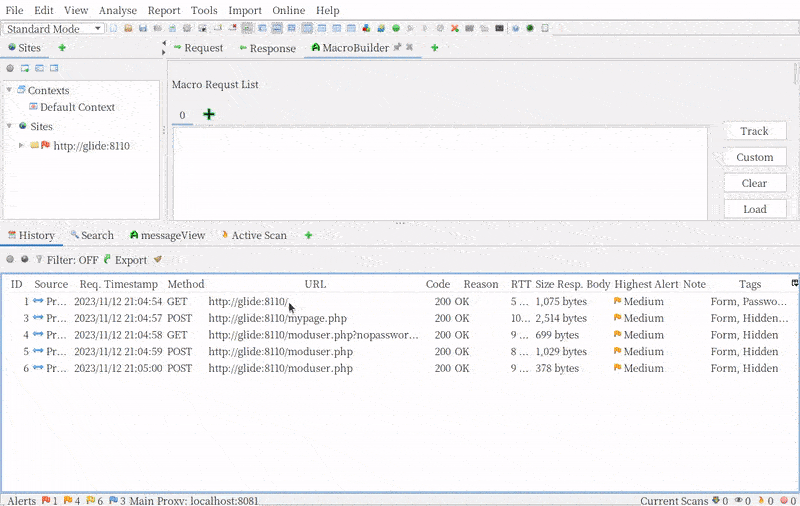The image size is (800, 506).
Task: Open the Tools menu
Action: click(x=204, y=10)
